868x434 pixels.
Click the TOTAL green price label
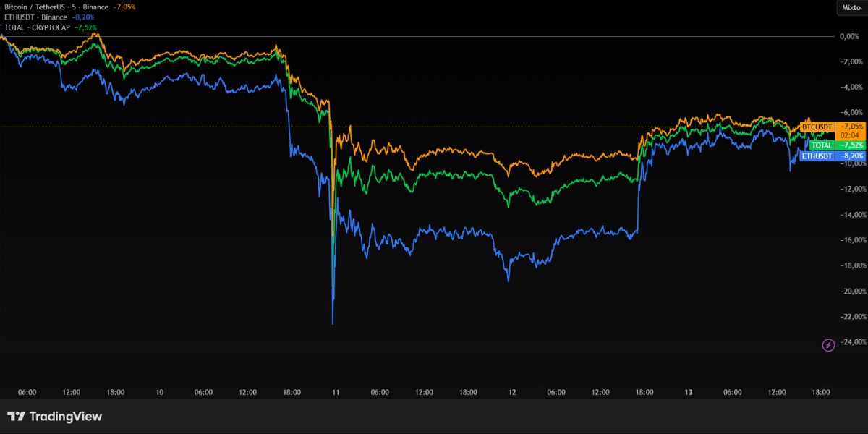click(822, 145)
